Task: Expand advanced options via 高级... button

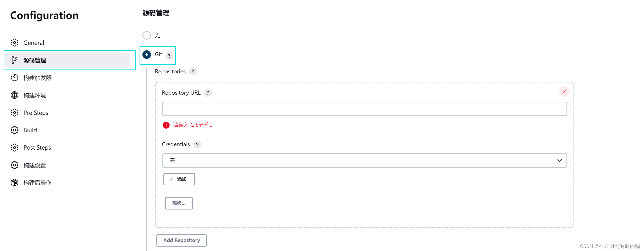Action: [x=178, y=203]
